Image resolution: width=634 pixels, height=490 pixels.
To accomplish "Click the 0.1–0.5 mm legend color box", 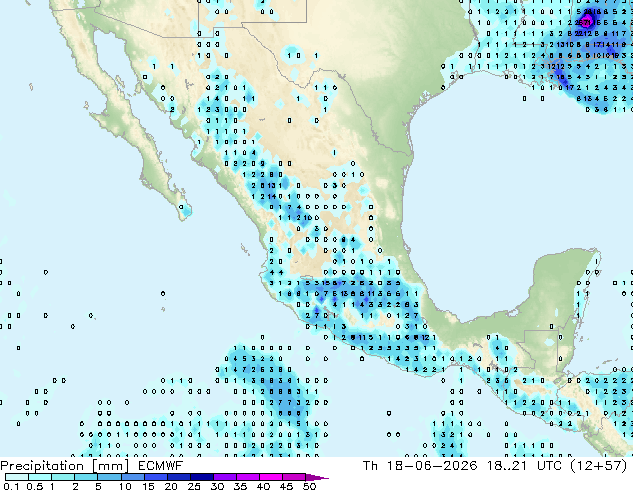I will pos(17,477).
